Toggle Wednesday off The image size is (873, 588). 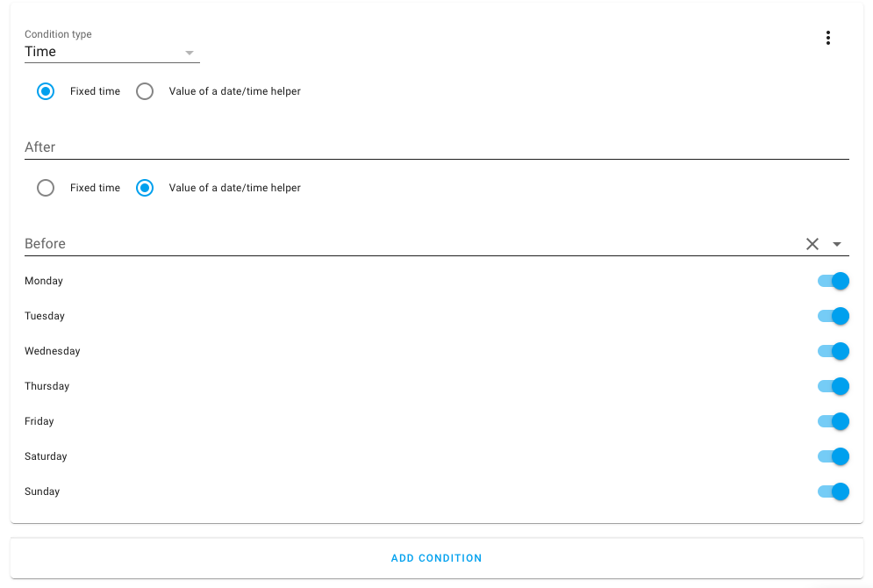click(x=832, y=351)
